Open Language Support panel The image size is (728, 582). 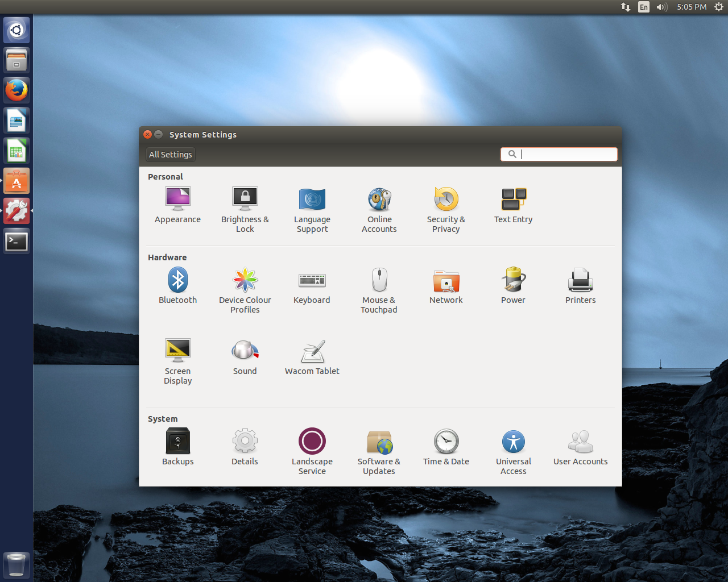[312, 210]
